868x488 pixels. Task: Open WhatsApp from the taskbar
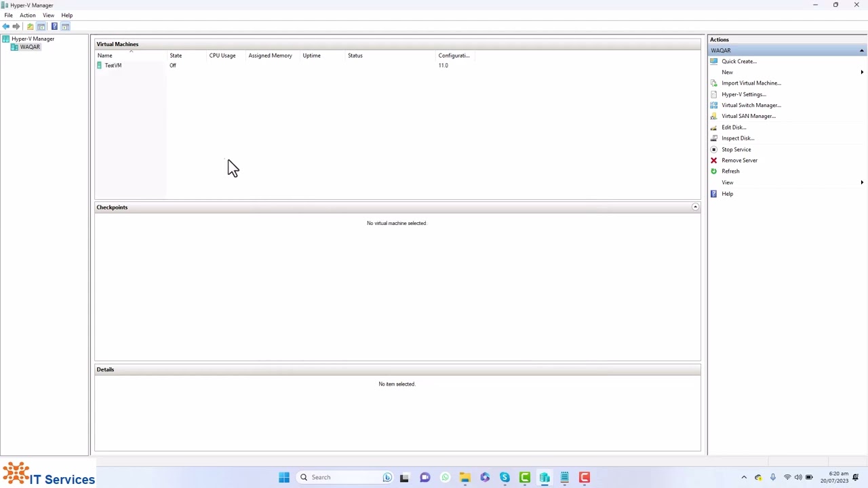point(445,477)
